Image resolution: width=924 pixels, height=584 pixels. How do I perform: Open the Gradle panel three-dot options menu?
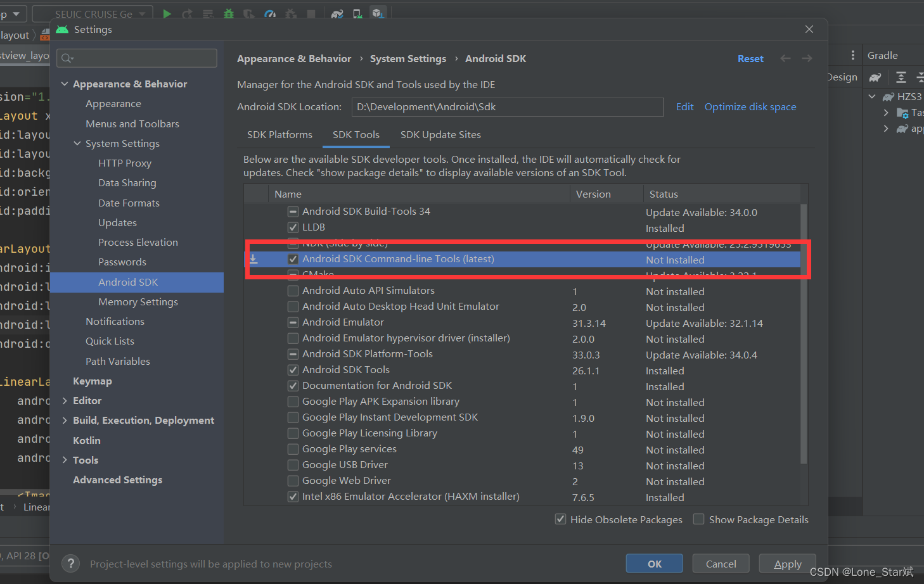tap(853, 55)
